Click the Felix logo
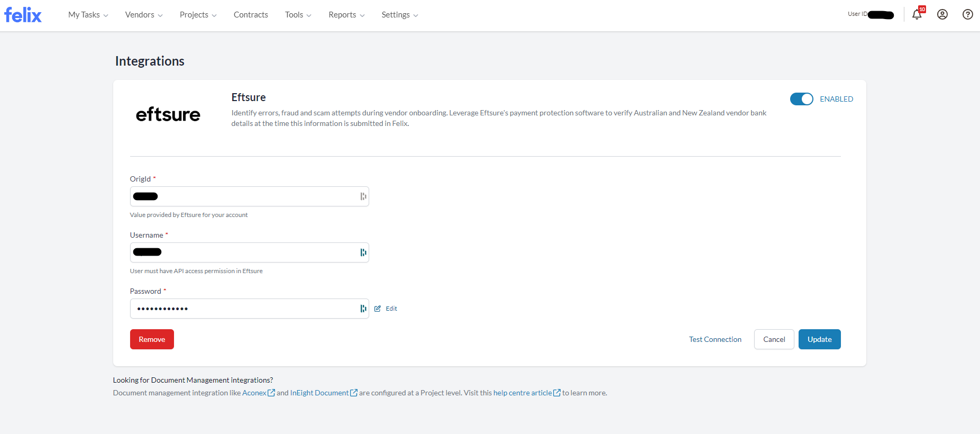Viewport: 980px width, 434px height. [x=23, y=15]
